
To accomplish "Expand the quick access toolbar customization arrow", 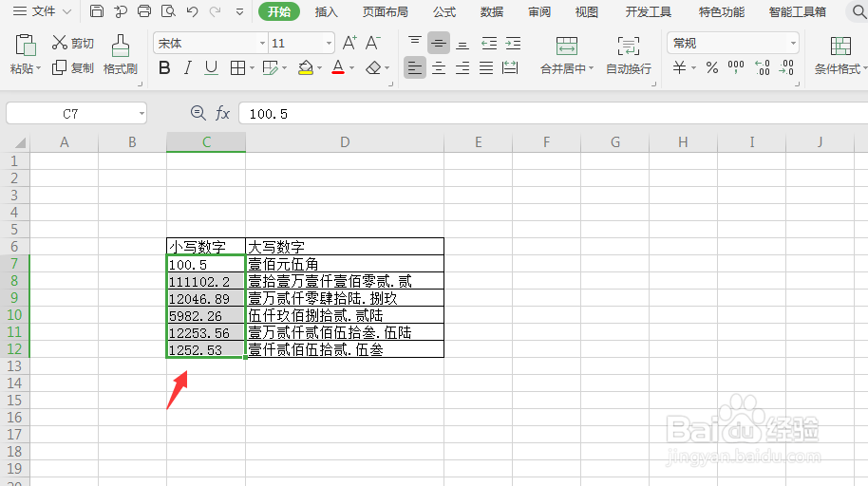I will click(x=239, y=11).
